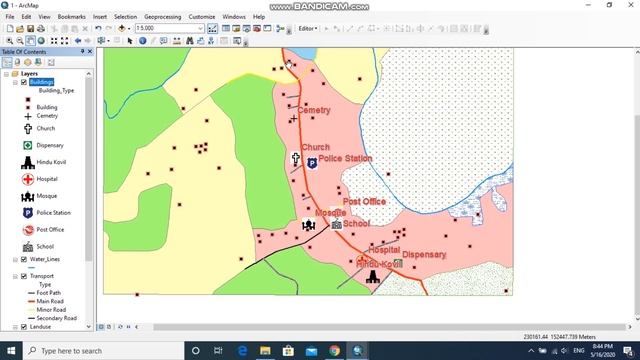Toggle the Transport layer visibility checkbox
Image resolution: width=640 pixels, height=360 pixels.
coord(24,276)
